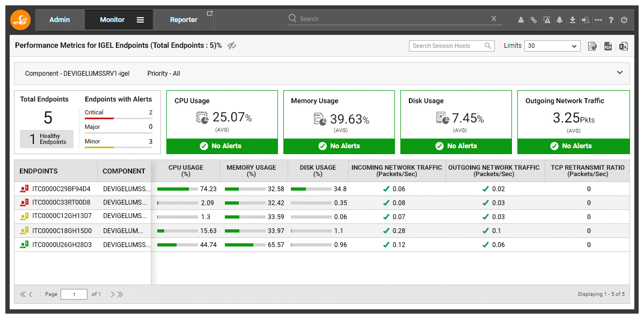Image resolution: width=644 pixels, height=319 pixels.
Task: Click the login-as user icon
Action: (585, 20)
